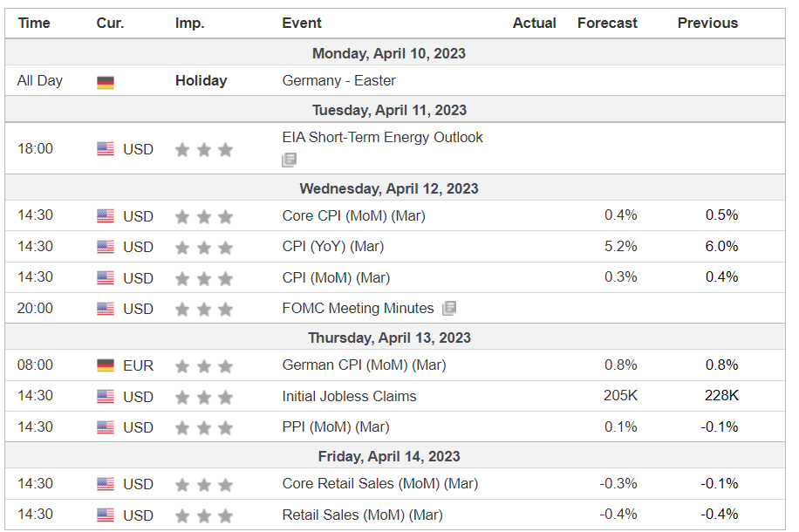Open the PPI (MoM) (Mar) event
This screenshot has height=532, width=799.
point(336,426)
